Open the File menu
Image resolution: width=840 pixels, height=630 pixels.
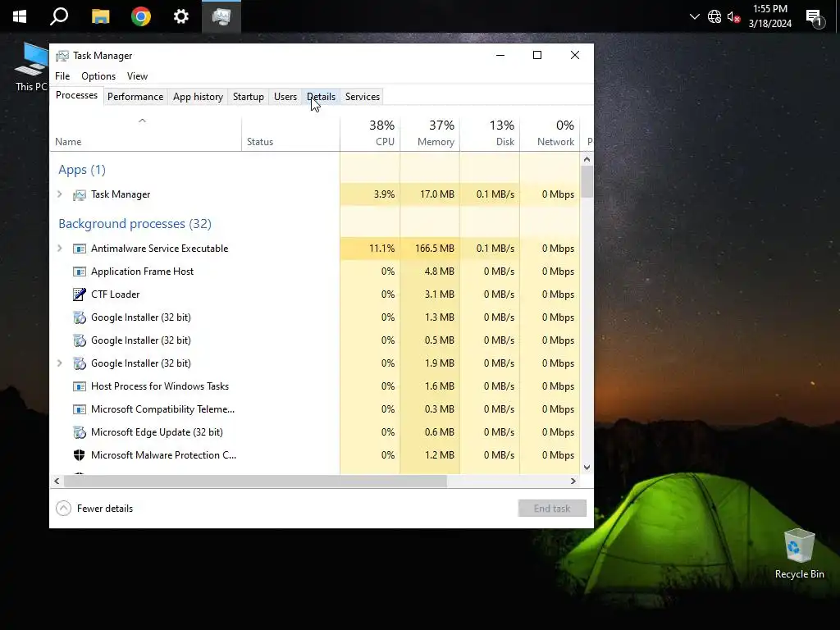tap(62, 76)
